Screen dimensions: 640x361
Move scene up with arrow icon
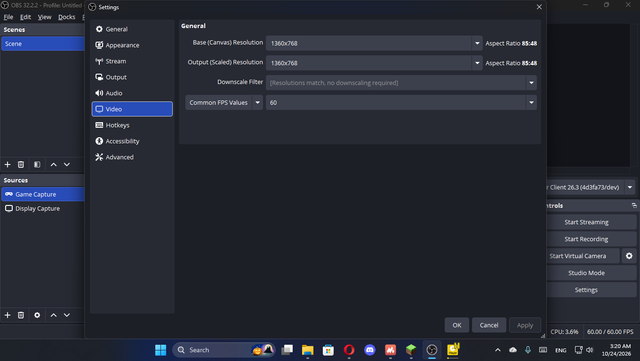(53, 164)
